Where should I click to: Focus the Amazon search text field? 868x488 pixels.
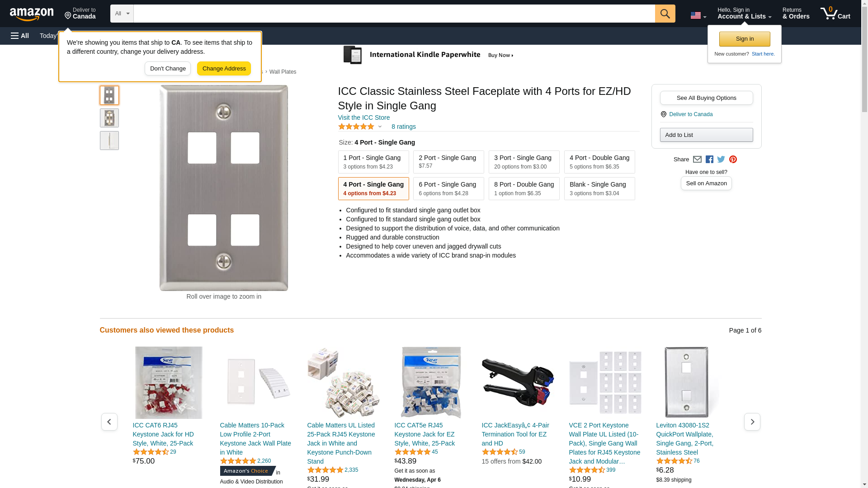pyautogui.click(x=394, y=14)
